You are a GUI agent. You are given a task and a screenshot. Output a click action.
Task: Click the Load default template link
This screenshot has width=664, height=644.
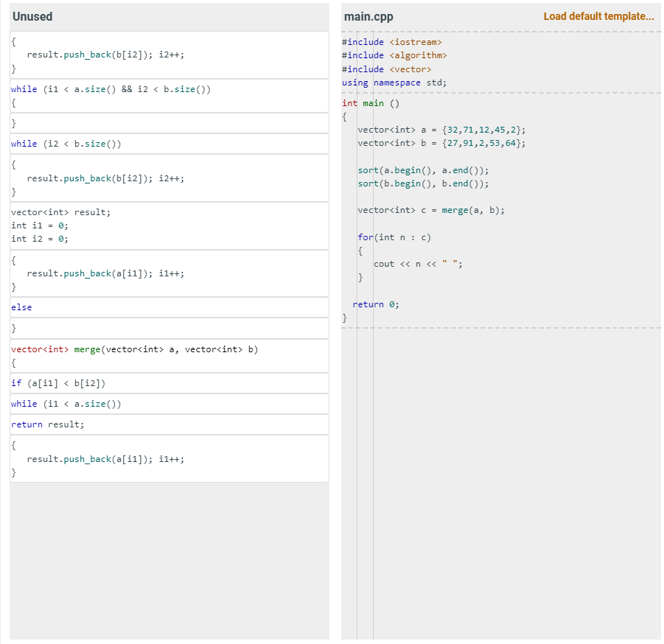[599, 16]
